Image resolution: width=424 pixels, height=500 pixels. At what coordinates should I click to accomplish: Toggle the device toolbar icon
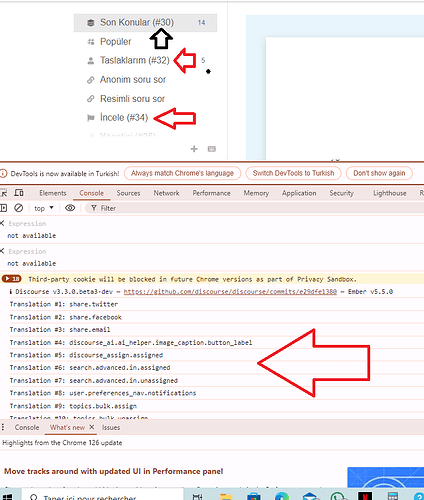[x=19, y=193]
